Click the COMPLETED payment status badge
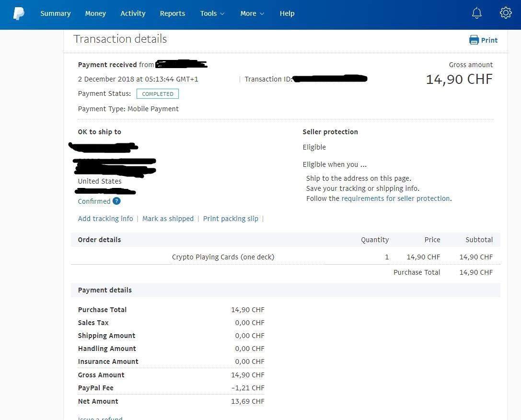 pyautogui.click(x=157, y=93)
